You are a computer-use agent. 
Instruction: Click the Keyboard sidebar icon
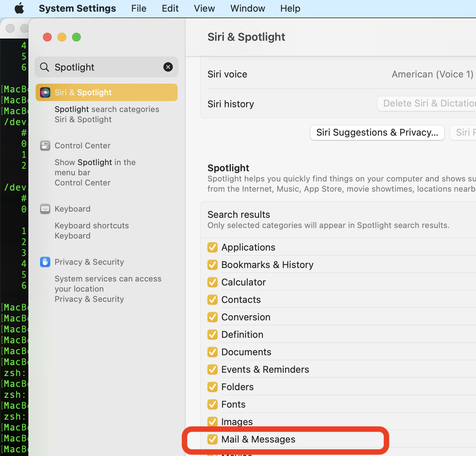tap(45, 209)
